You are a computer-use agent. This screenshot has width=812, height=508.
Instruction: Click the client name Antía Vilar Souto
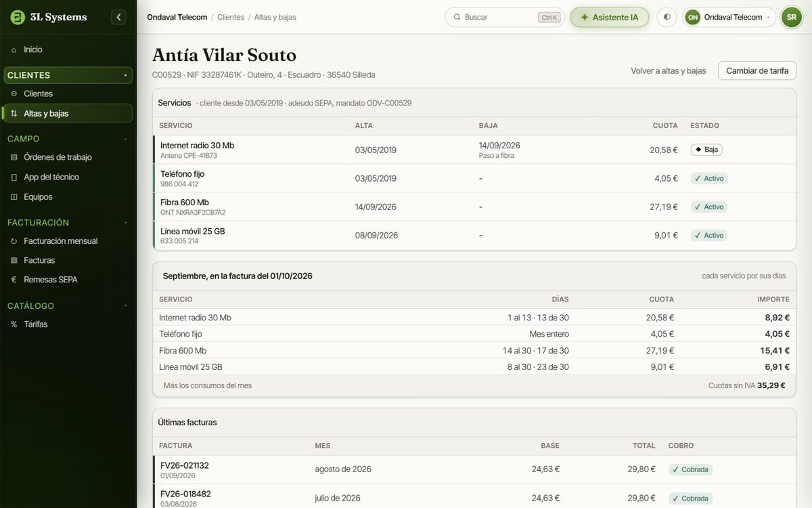(x=224, y=55)
